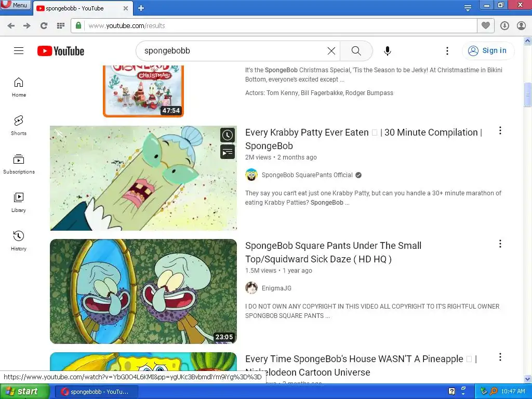Visit SpongeBob SquarePants Official channel name
The width and height of the screenshot is (532, 399).
(x=307, y=175)
